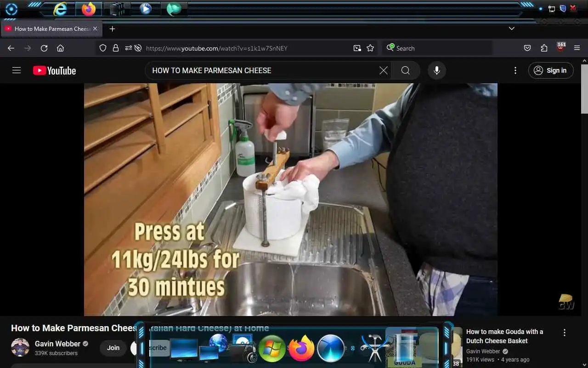Go to YouTube home via logo
This screenshot has height=368, width=588.
coord(54,70)
